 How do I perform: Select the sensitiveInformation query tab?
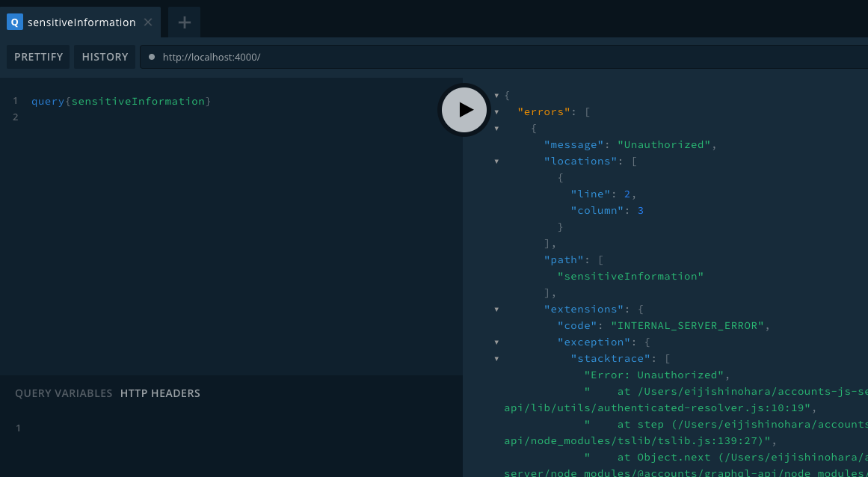coord(81,22)
